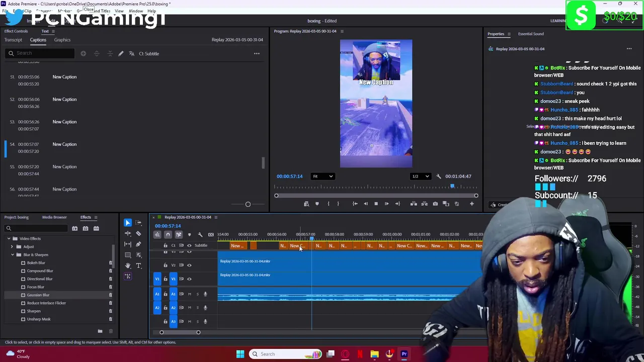Click the captions panel zoom slider handle
Image resolution: width=644 pixels, height=362 pixels.
coord(248,204)
